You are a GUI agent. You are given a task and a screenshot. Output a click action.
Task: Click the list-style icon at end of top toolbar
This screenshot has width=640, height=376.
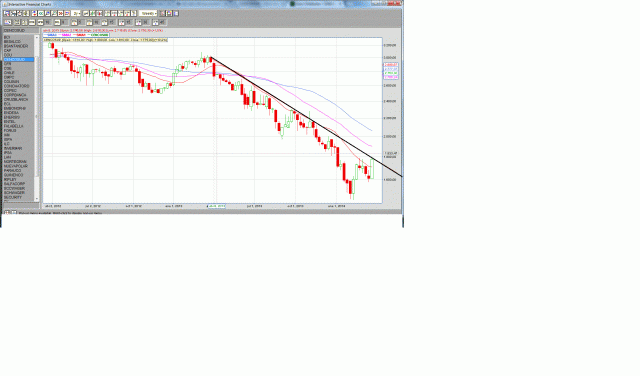point(176,13)
